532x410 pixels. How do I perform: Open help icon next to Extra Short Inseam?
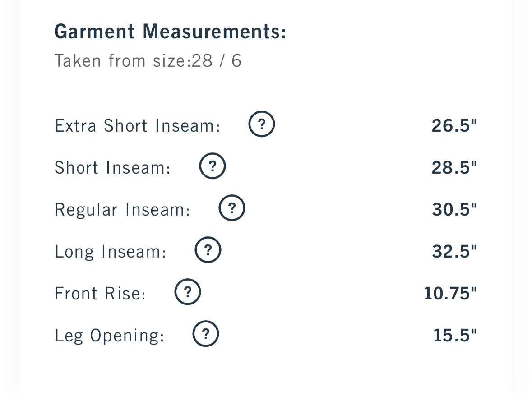(262, 124)
